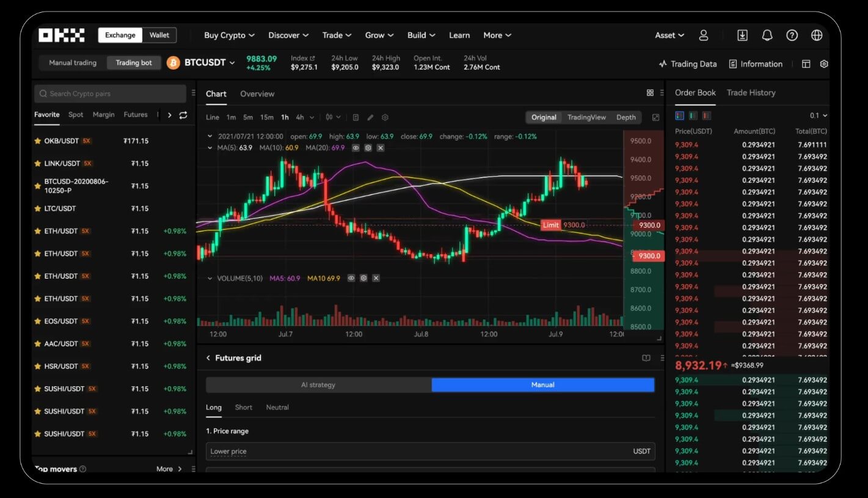Image resolution: width=868 pixels, height=498 pixels.
Task: Expand chart to fullscreen
Action: coord(656,117)
